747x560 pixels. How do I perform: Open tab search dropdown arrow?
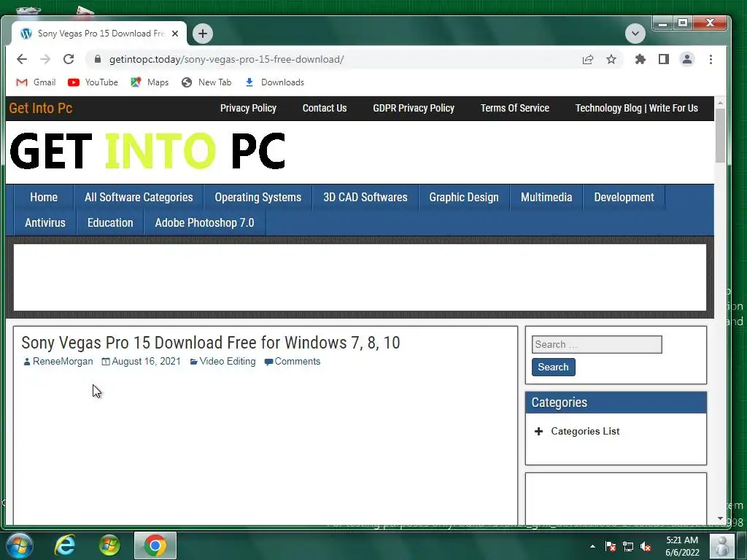point(635,34)
